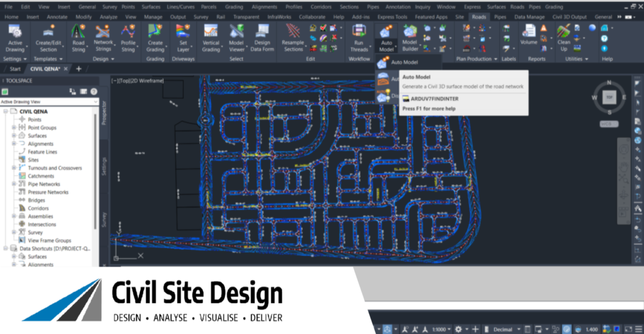The width and height of the screenshot is (644, 334).
Task: Toggle annotation visibility icon left of 1:1000
Action: point(425,329)
